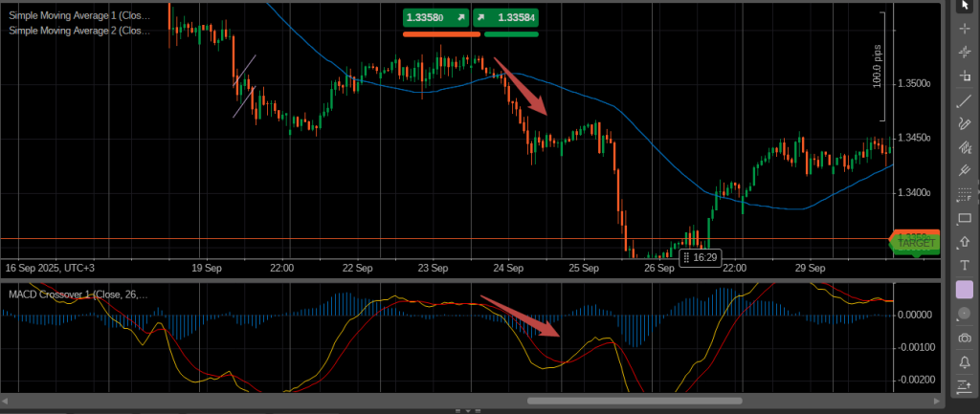The height and width of the screenshot is (414, 980).
Task: Select the trend line drawing tool
Action: pyautogui.click(x=965, y=100)
